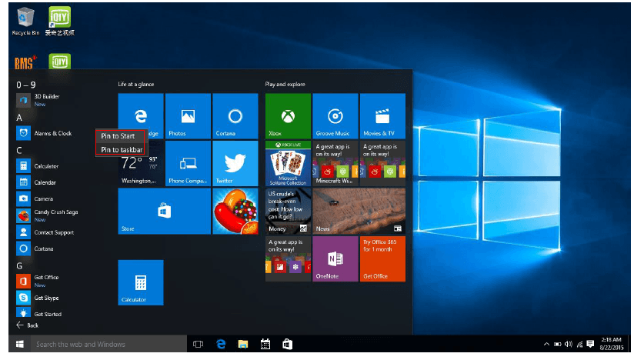Open the Store tile
This screenshot has height=360, width=644.
[164, 211]
